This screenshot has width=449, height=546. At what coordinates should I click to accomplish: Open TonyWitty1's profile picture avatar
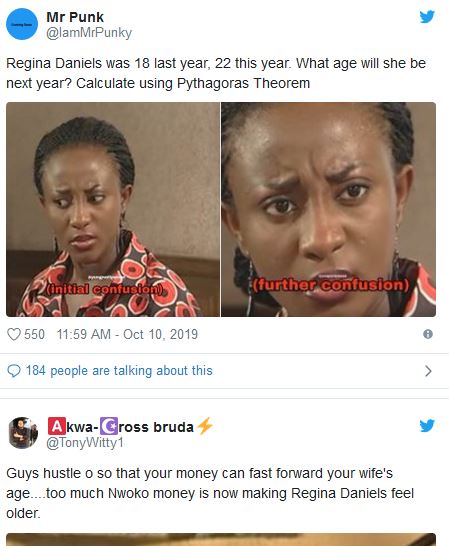click(x=23, y=433)
